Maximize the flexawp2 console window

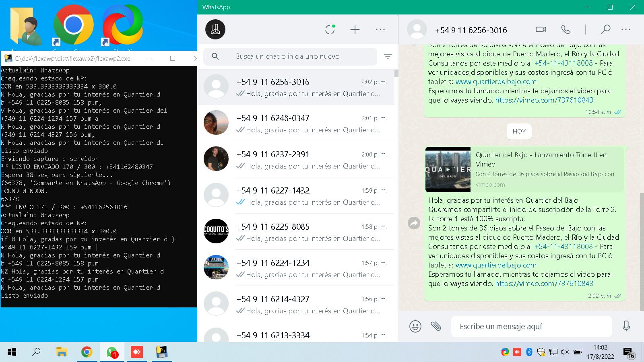173,58
